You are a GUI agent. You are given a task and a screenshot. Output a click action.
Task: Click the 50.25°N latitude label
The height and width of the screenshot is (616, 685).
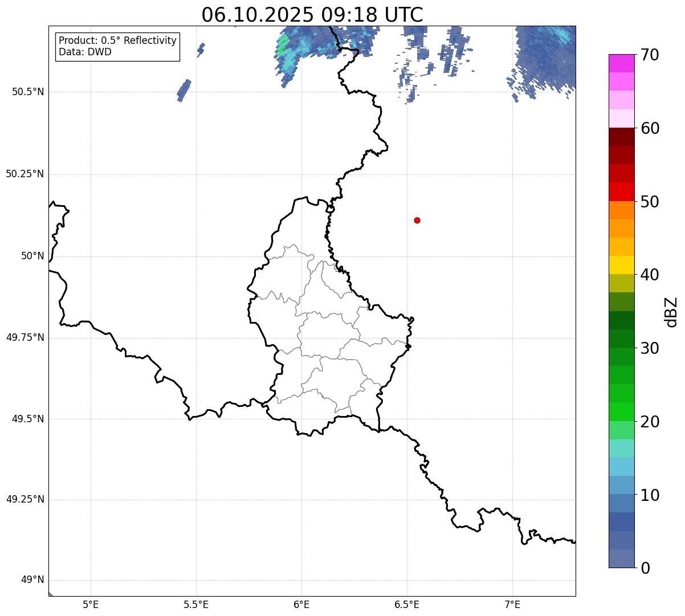[25, 174]
